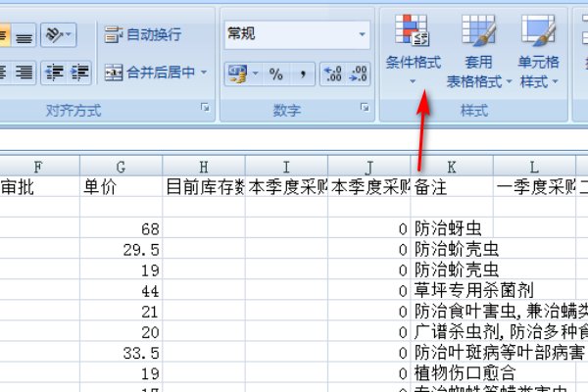
Task: Open Alignment (对齐方式) dialog launcher
Action: tap(205, 108)
